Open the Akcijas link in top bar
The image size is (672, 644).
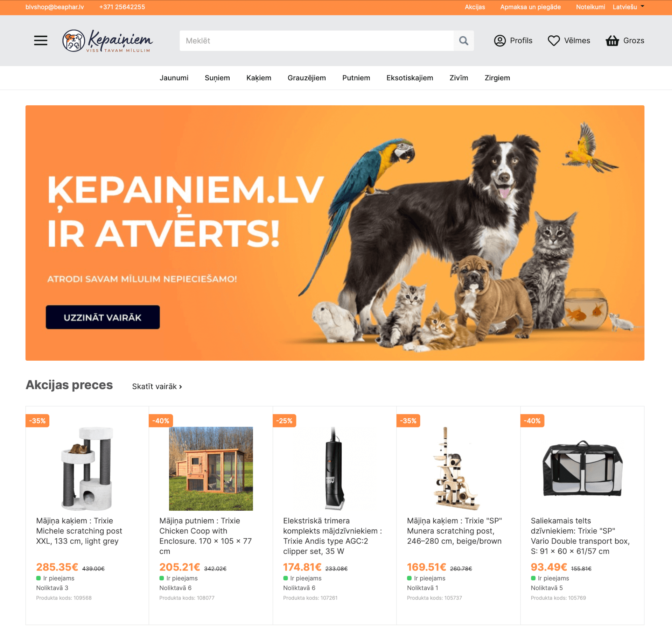(x=475, y=7)
